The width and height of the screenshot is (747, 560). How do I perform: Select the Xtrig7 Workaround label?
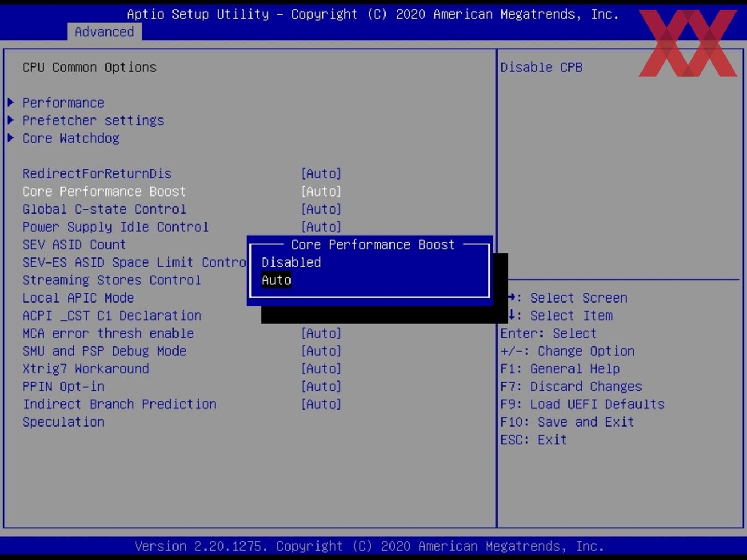[x=85, y=368]
